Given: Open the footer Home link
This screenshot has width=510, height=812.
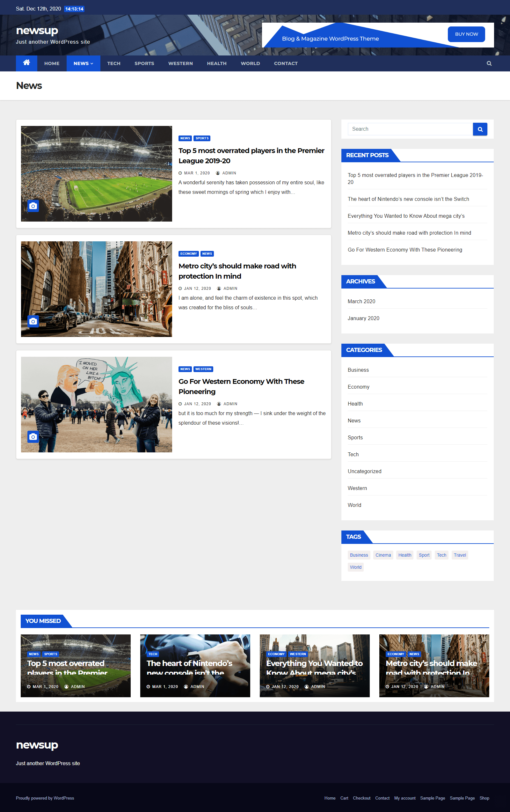Looking at the screenshot, I should click(x=330, y=798).
